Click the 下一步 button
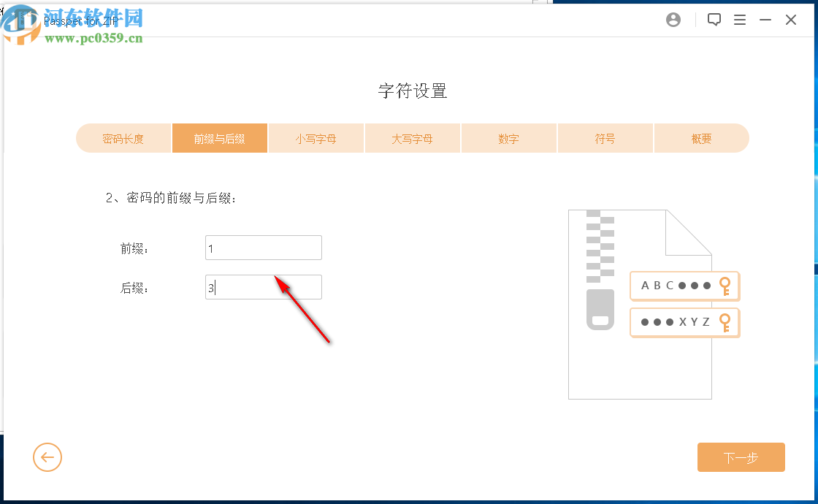 741,457
